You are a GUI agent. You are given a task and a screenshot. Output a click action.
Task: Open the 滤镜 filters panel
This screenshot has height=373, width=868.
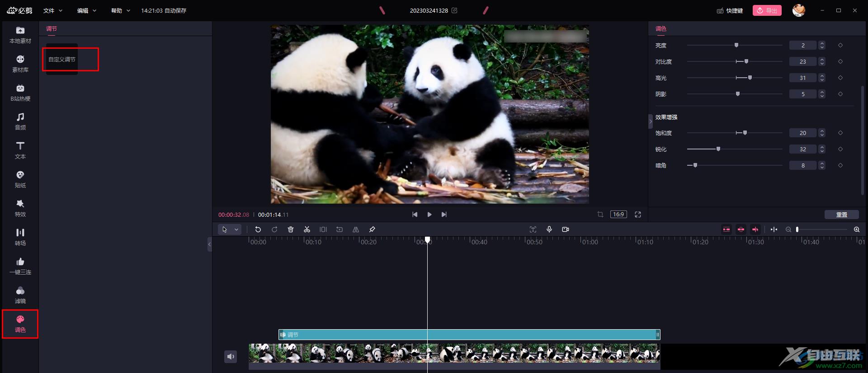(20, 295)
